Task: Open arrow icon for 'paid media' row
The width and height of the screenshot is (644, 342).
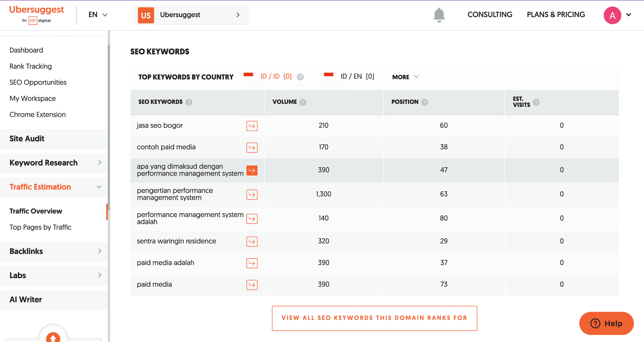Action: pyautogui.click(x=252, y=285)
